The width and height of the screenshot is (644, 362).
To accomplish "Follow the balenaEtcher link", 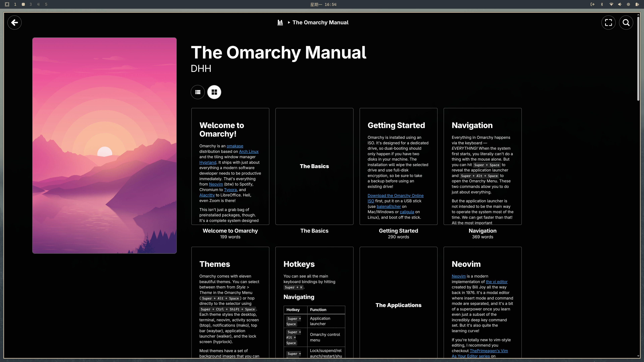I will click(x=389, y=206).
